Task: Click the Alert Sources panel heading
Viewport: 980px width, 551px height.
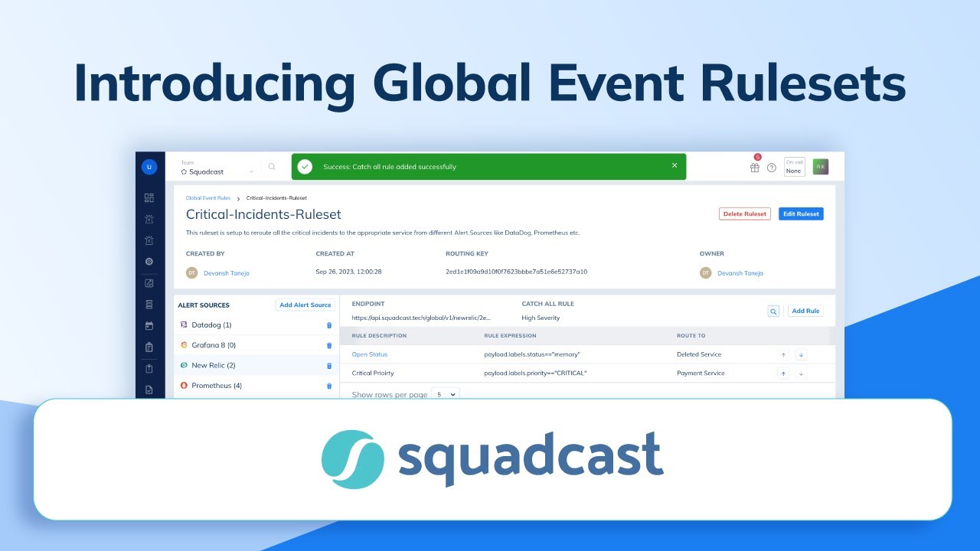Action: [204, 305]
